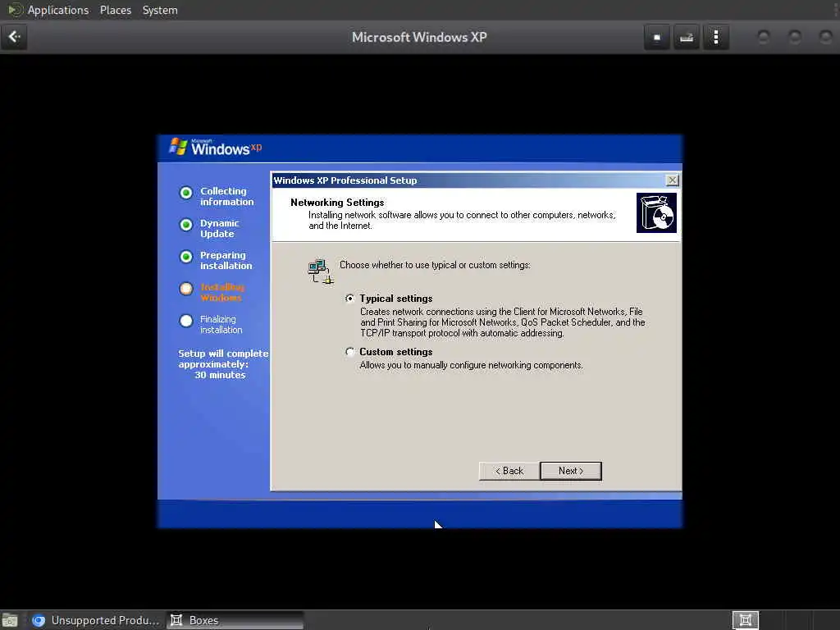Screen dimensions: 840x630
Task: Click the Boxes icon in bottom-right panel
Action: (x=745, y=620)
